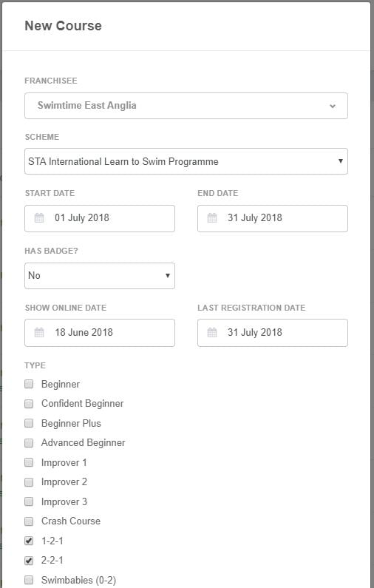Click the 01 July 2018 start date field
The height and width of the screenshot is (588, 374).
pyautogui.click(x=100, y=218)
